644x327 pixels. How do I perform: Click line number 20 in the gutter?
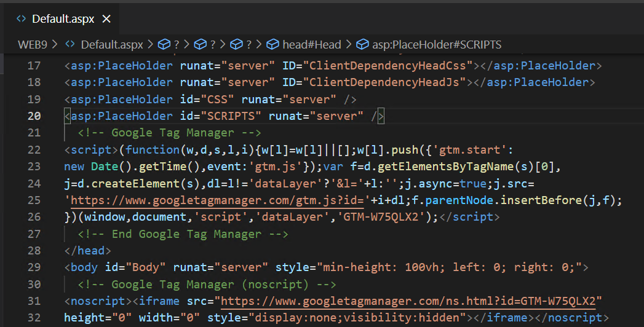point(34,116)
